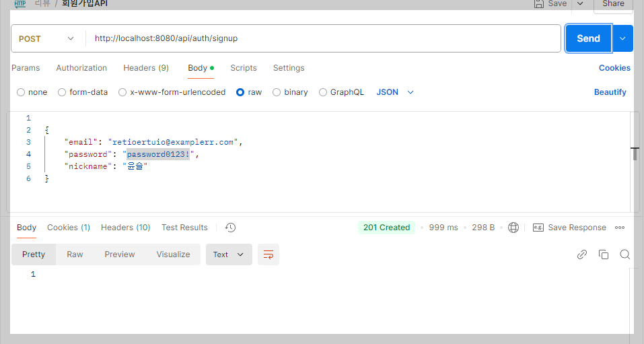Select the form-data radio option

coord(62,92)
